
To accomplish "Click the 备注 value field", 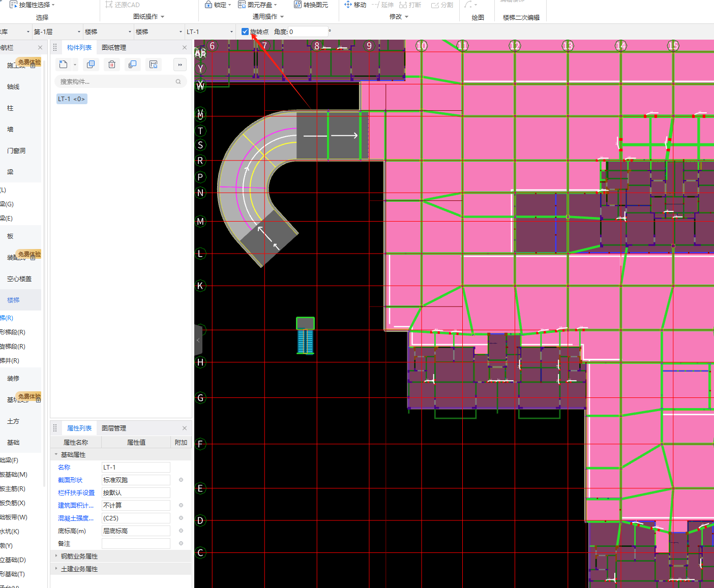I will 136,543.
